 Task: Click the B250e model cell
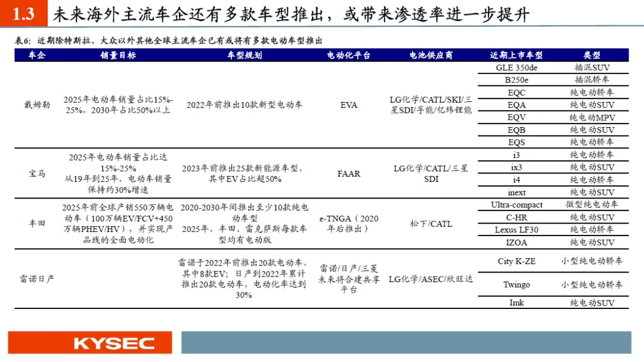[516, 80]
